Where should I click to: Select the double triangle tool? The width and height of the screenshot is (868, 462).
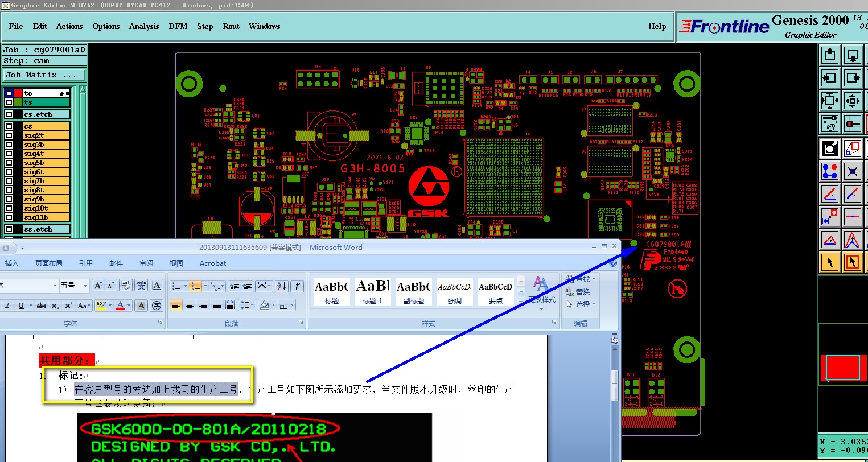click(x=853, y=239)
